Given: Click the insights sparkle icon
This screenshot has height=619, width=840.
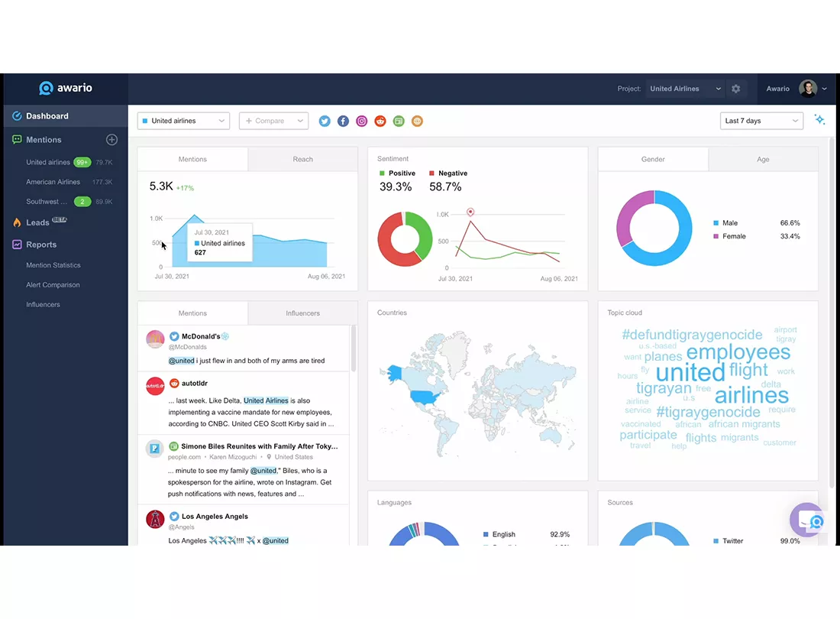Looking at the screenshot, I should (819, 119).
